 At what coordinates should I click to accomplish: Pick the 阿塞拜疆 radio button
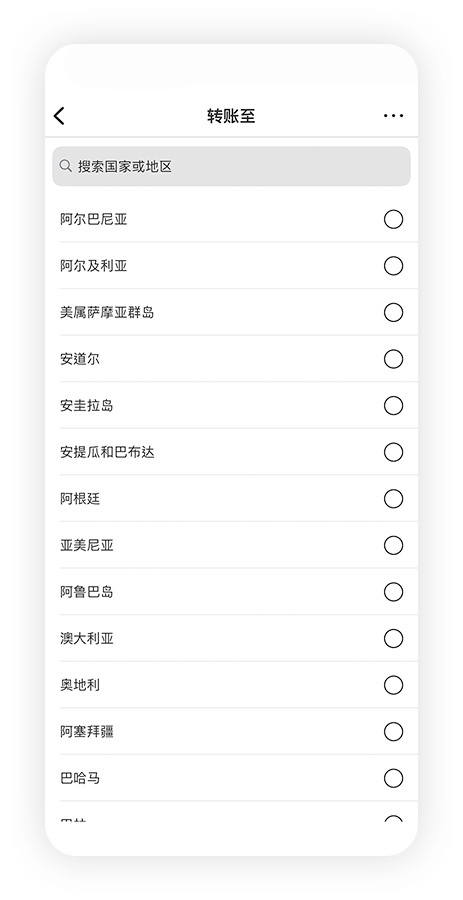pos(393,732)
